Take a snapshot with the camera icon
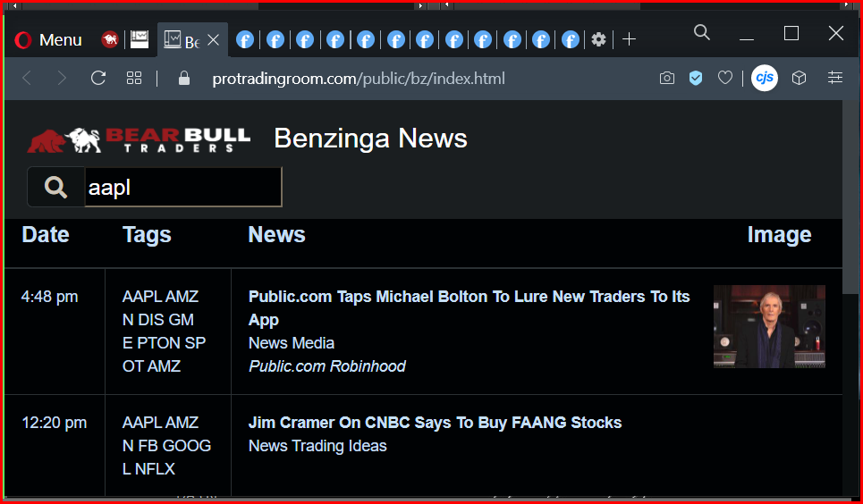Screen dimensions: 863x504 (667, 79)
